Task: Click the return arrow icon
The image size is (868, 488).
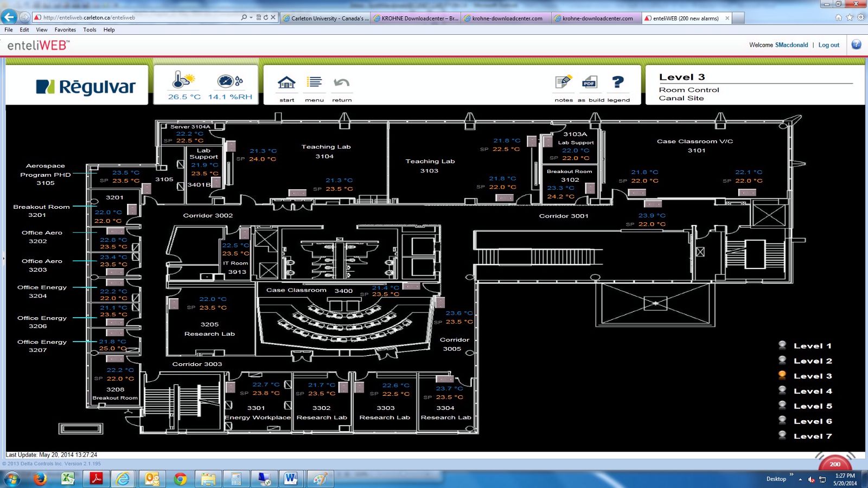Action: (x=342, y=82)
